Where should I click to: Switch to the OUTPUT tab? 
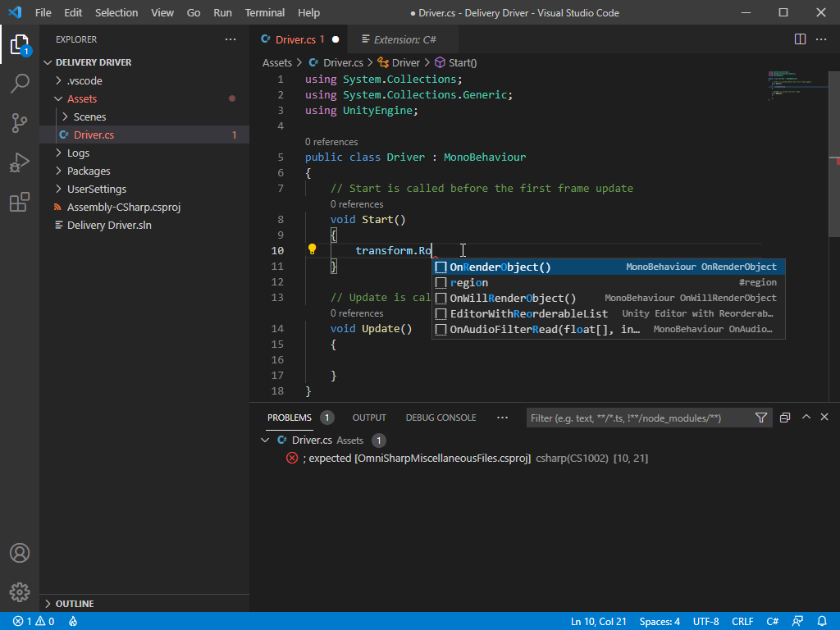369,418
